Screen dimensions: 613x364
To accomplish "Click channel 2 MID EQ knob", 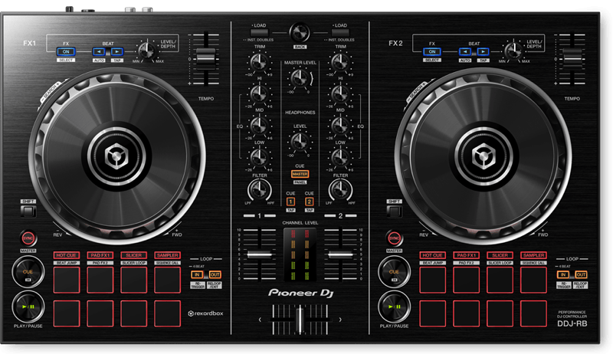I will (x=340, y=126).
